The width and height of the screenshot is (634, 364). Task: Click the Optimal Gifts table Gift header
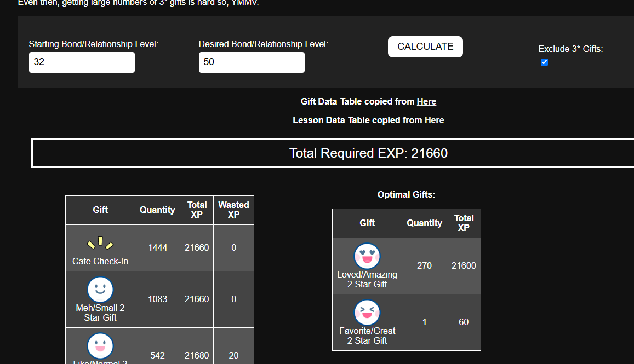coord(367,223)
